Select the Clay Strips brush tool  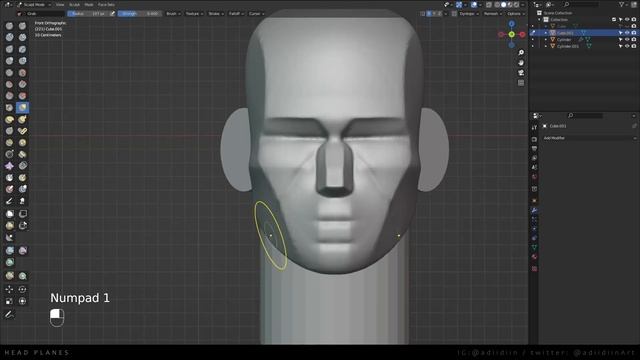pos(22,38)
